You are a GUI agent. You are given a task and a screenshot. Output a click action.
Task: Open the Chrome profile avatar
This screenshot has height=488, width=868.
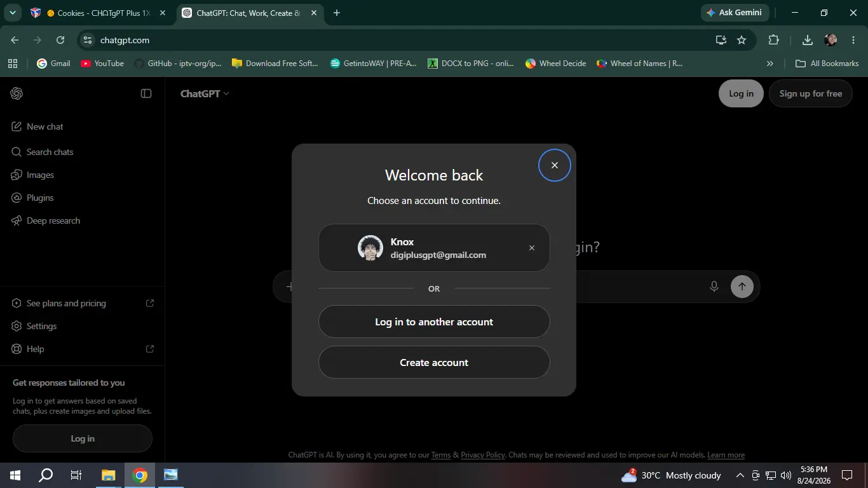(831, 40)
